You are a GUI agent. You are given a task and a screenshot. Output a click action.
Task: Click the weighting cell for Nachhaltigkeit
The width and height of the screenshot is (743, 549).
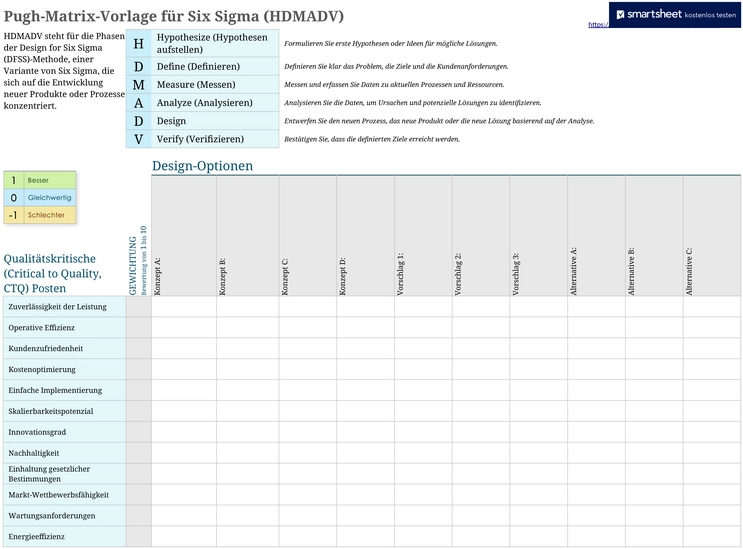(139, 453)
